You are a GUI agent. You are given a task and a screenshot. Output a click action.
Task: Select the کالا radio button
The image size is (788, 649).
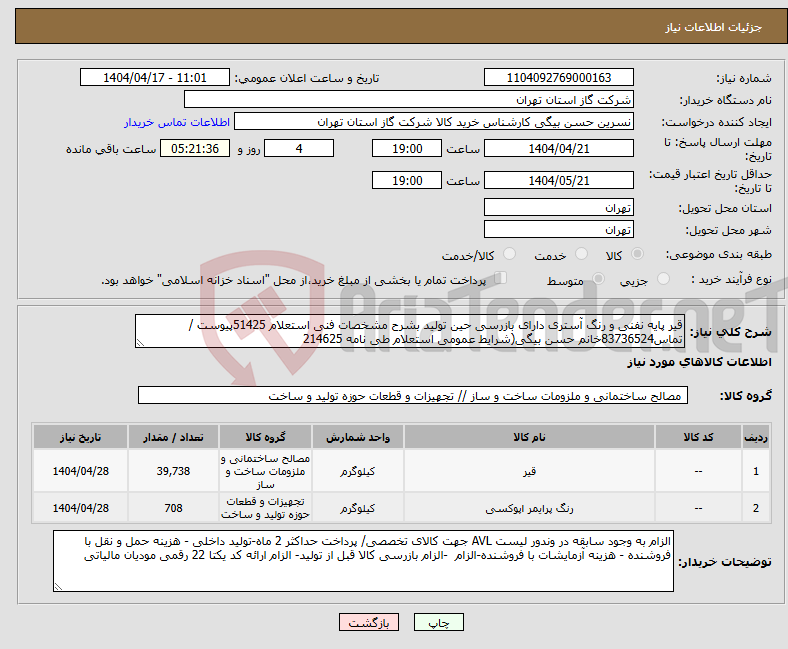637,254
